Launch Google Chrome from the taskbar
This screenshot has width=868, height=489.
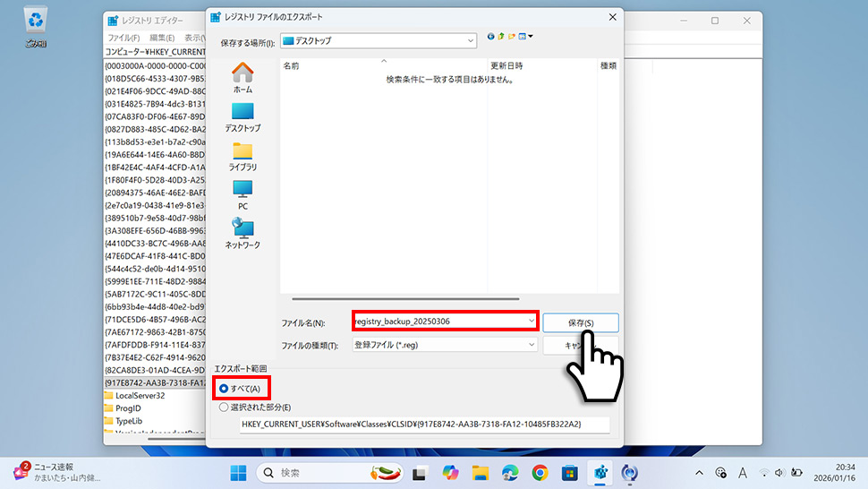tap(540, 473)
